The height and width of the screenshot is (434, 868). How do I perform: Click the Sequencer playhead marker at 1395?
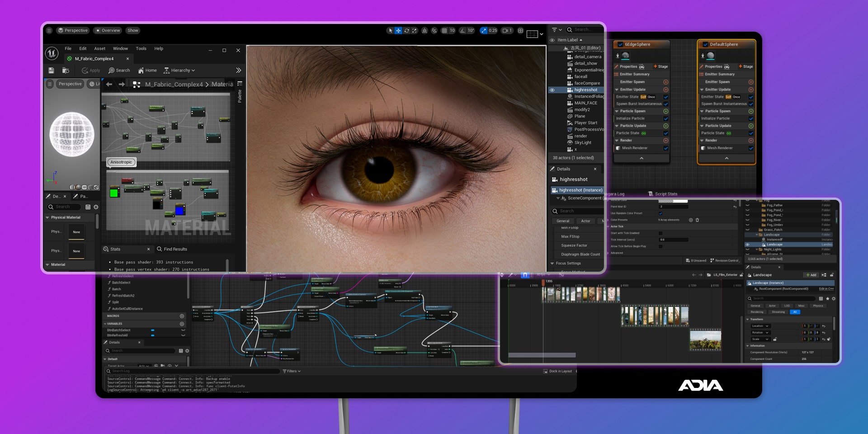click(x=543, y=282)
